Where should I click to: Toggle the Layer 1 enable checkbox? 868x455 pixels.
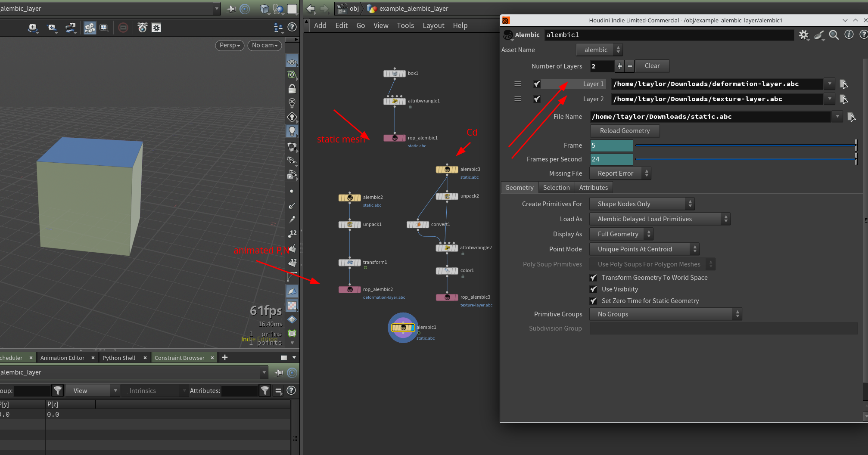coord(537,84)
